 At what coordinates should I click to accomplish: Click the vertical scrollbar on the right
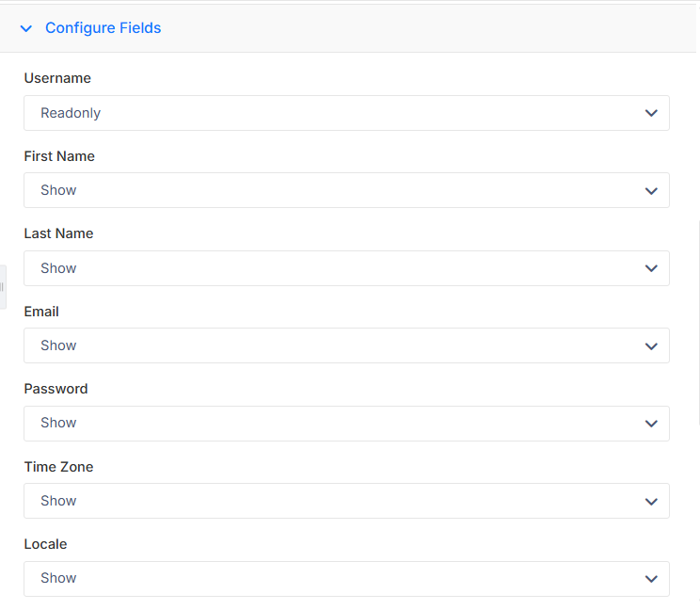pos(698,323)
